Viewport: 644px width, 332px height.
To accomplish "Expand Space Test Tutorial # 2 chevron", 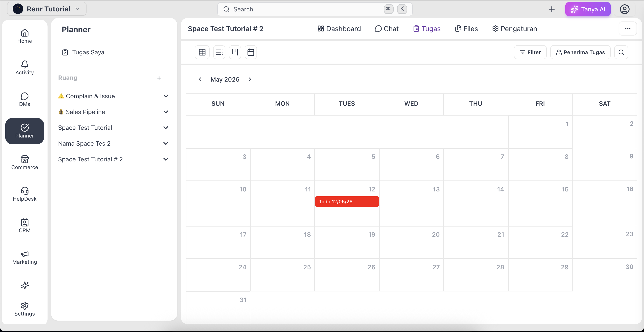I will tap(166, 159).
